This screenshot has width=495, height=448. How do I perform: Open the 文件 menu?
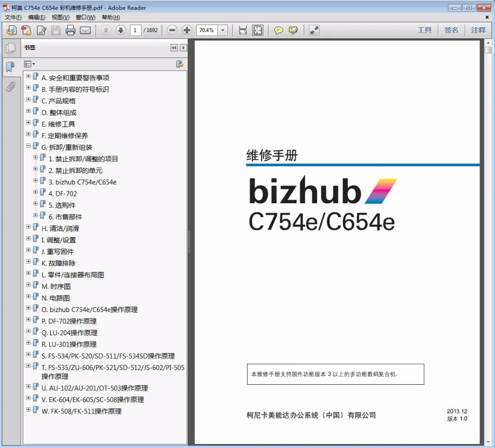(x=12, y=17)
